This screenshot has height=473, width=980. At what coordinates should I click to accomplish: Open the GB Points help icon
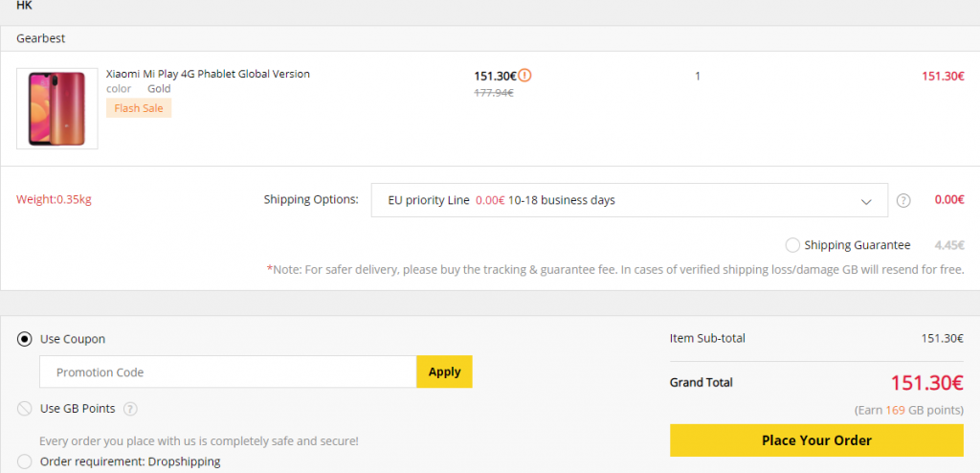click(130, 409)
